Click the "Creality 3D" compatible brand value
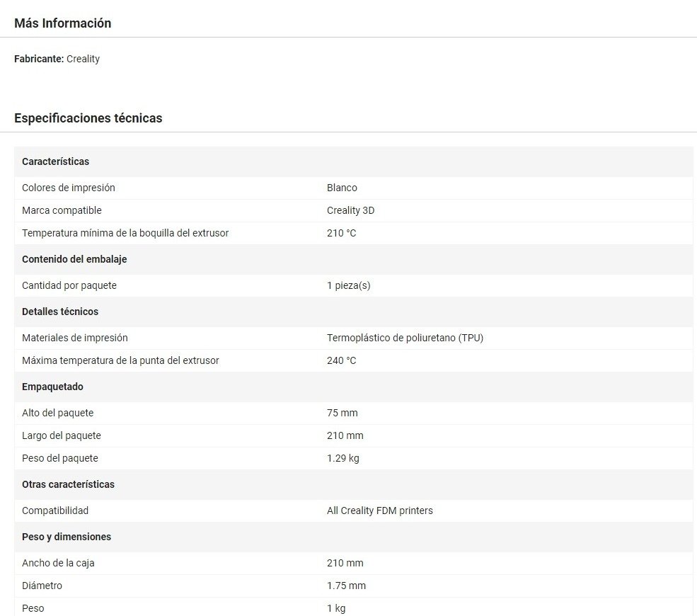This screenshot has width=697, height=616. tap(350, 210)
